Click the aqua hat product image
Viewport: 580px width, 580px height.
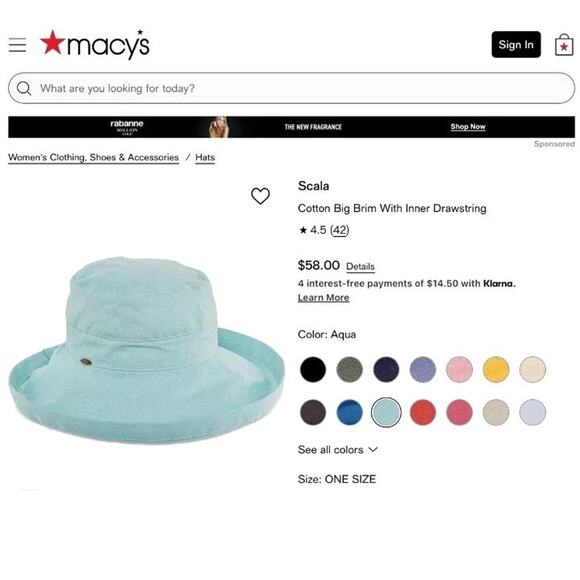pyautogui.click(x=146, y=350)
